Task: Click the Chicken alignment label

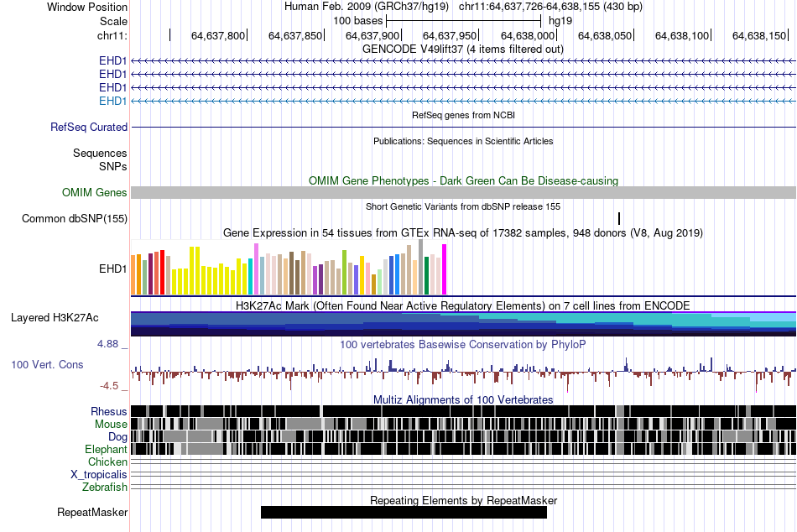Action: [107, 462]
